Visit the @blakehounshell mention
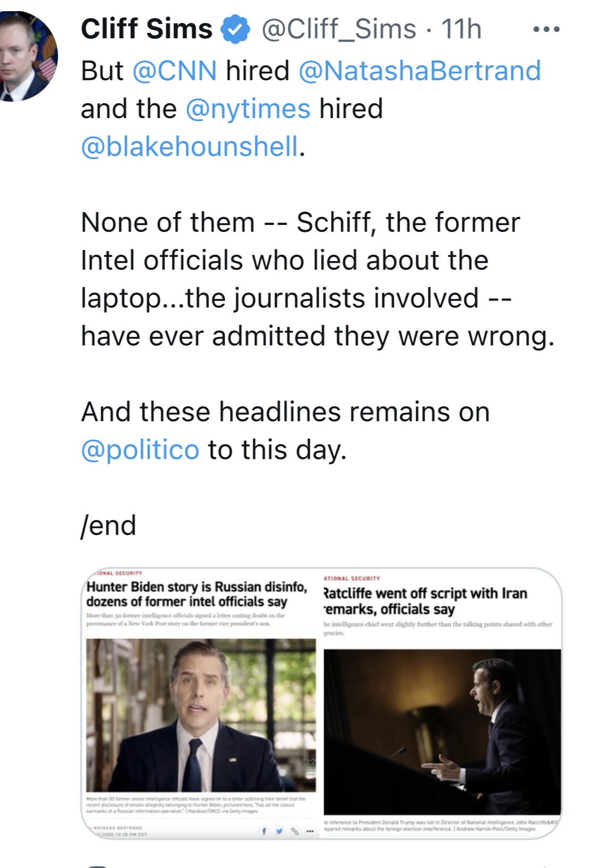 point(190,147)
